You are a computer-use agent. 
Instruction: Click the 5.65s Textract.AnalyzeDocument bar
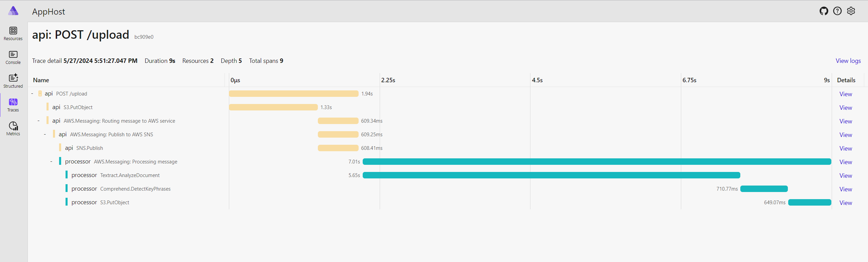click(x=551, y=175)
